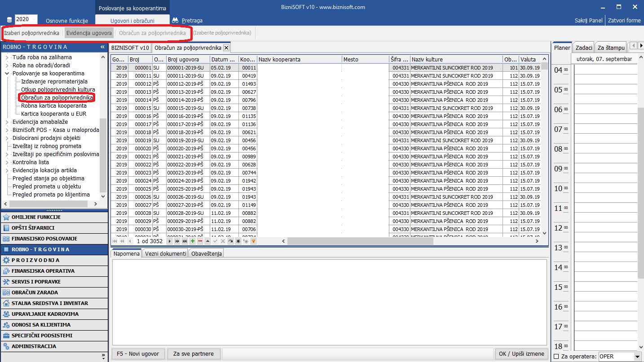Image resolution: width=644 pixels, height=362 pixels.
Task: Click the Za sve partnere button
Action: (194, 353)
